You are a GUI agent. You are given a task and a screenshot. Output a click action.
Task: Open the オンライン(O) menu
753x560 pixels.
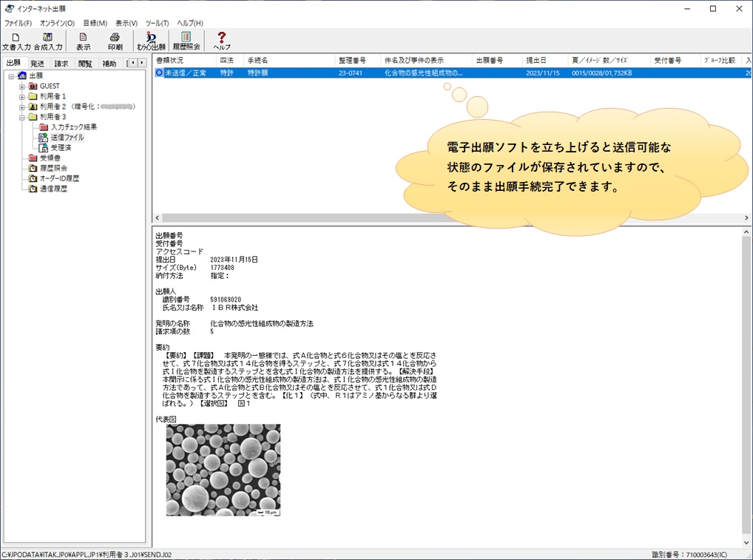click(x=57, y=23)
